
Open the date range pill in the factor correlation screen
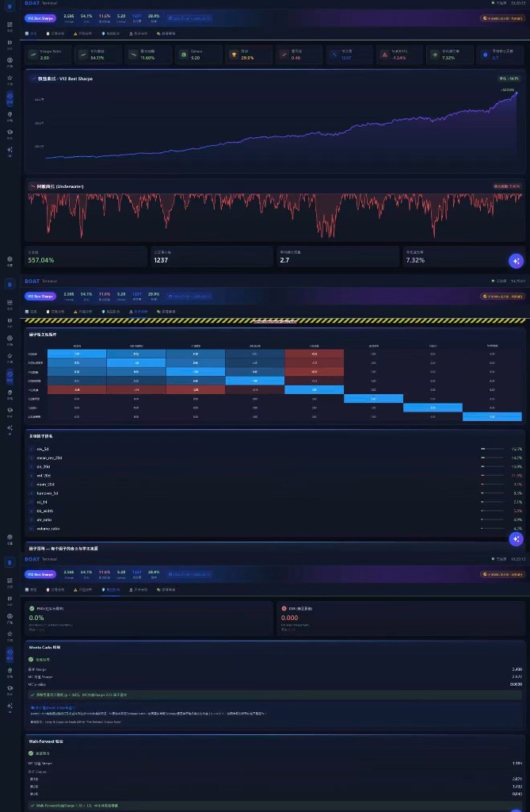(190, 297)
